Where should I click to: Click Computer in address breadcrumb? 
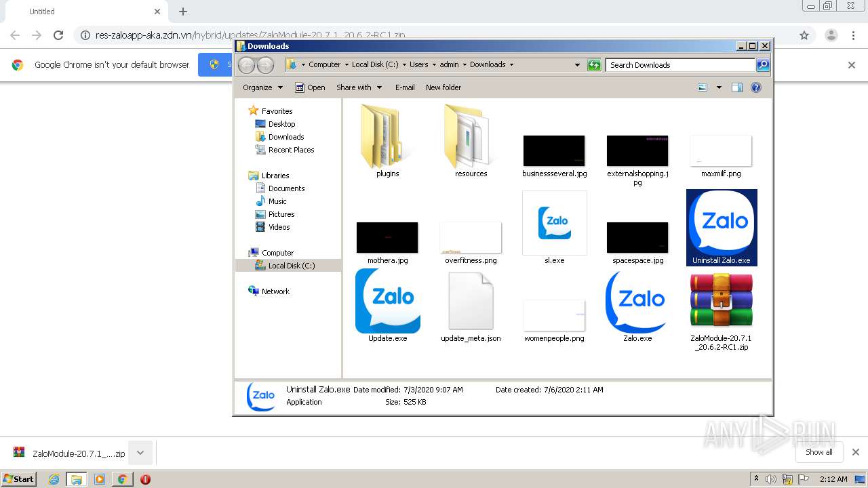point(324,65)
